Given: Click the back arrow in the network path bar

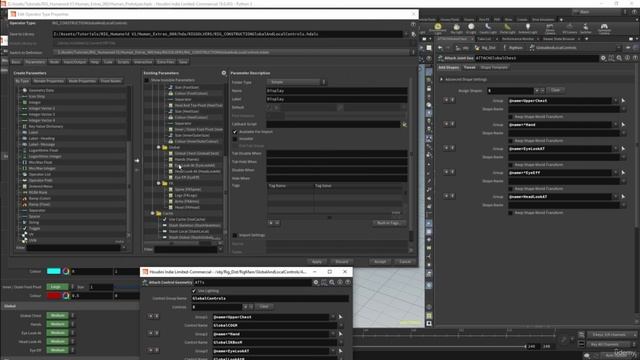Looking at the screenshot, I should (x=440, y=48).
